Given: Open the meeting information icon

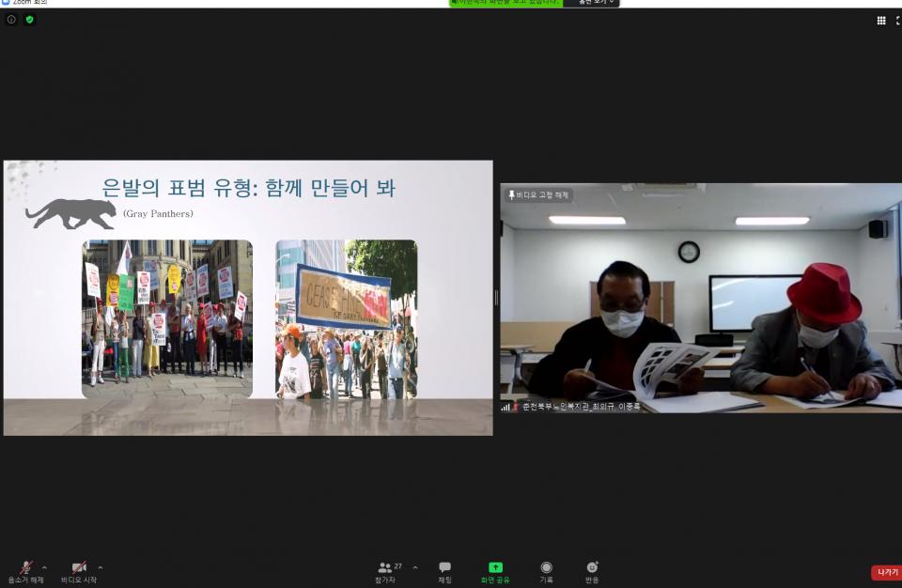Looking at the screenshot, I should pyautogui.click(x=11, y=20).
